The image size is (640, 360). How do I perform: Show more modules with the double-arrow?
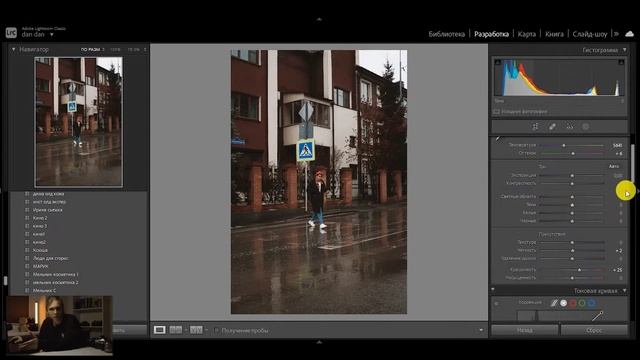pos(616,34)
